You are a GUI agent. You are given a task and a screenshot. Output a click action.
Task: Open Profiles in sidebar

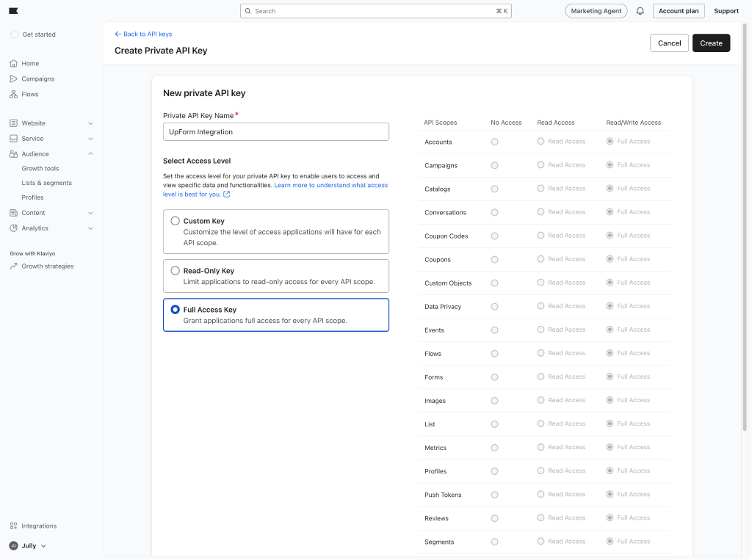tap(32, 197)
